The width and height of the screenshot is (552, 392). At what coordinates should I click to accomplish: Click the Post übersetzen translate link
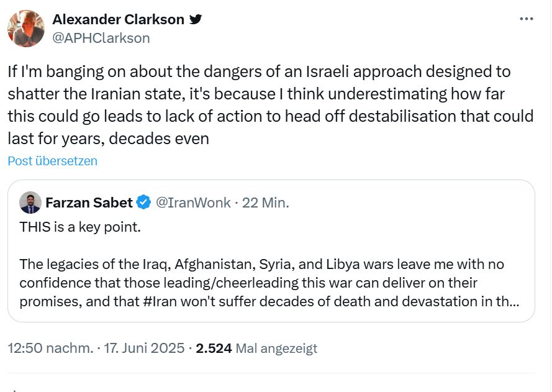[x=52, y=161]
